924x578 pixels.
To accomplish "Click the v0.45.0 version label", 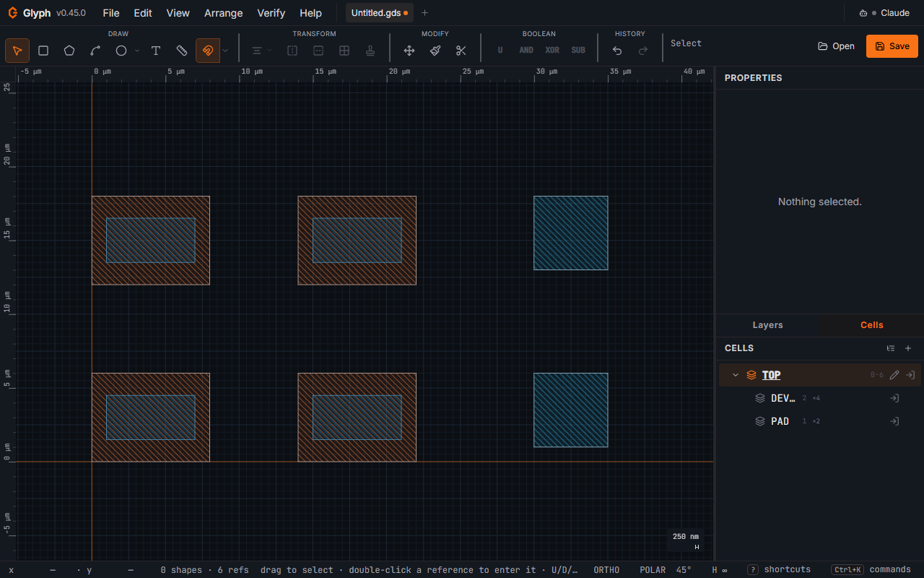I will tap(71, 13).
